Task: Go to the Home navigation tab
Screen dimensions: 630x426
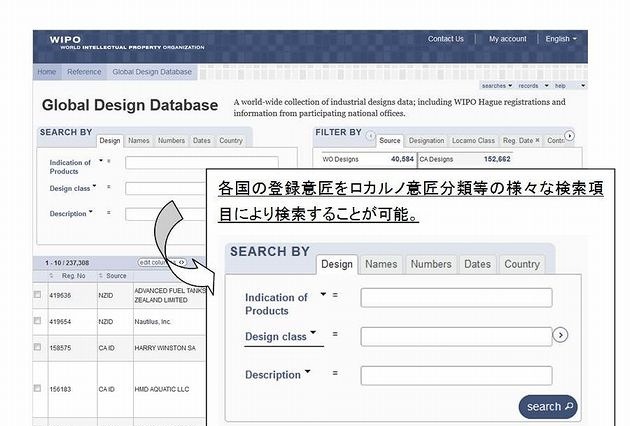Action: [47, 72]
